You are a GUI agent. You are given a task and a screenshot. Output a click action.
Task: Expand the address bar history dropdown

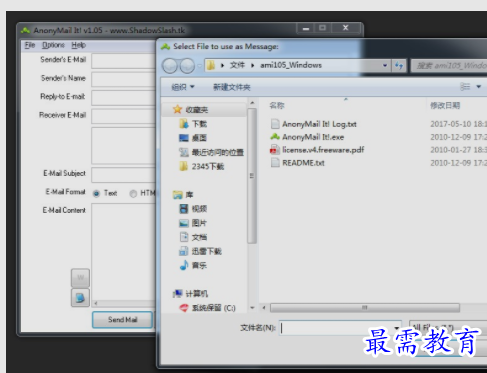pyautogui.click(x=385, y=65)
